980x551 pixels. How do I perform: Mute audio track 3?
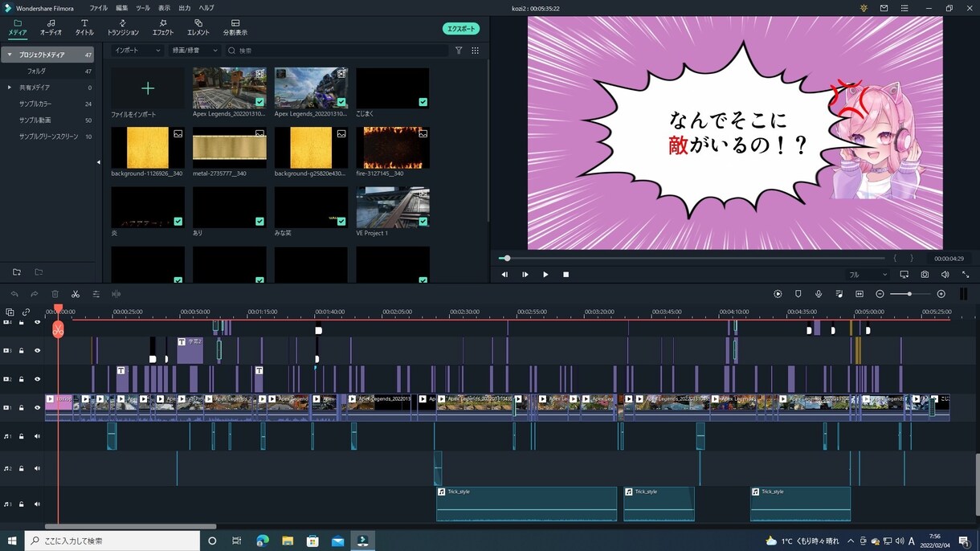[37, 504]
